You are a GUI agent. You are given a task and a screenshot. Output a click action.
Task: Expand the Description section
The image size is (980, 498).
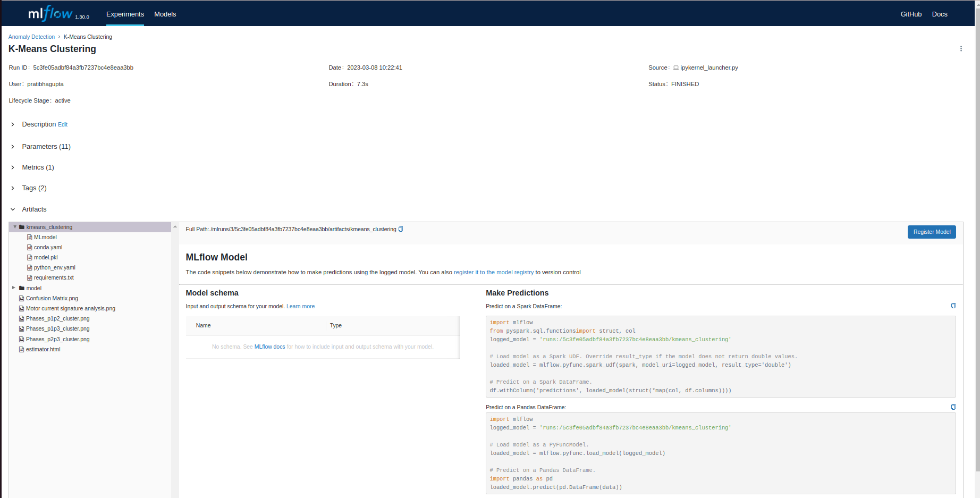(x=13, y=124)
